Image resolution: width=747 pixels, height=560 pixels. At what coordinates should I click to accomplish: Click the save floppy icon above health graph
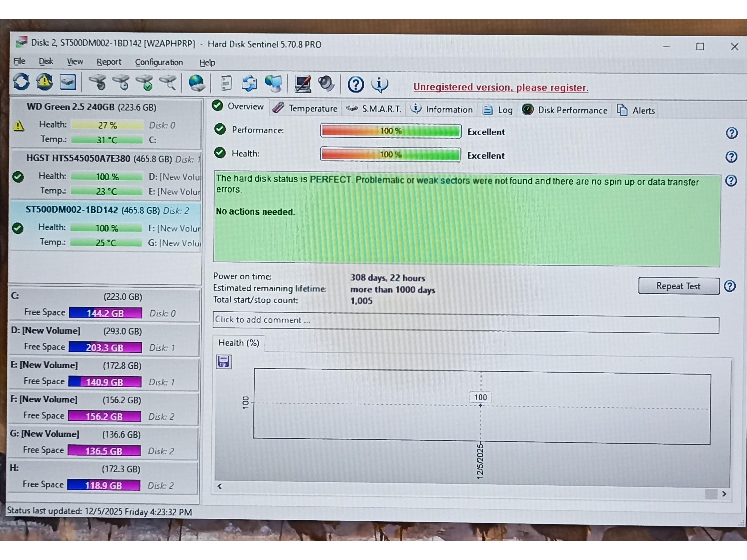click(x=224, y=362)
